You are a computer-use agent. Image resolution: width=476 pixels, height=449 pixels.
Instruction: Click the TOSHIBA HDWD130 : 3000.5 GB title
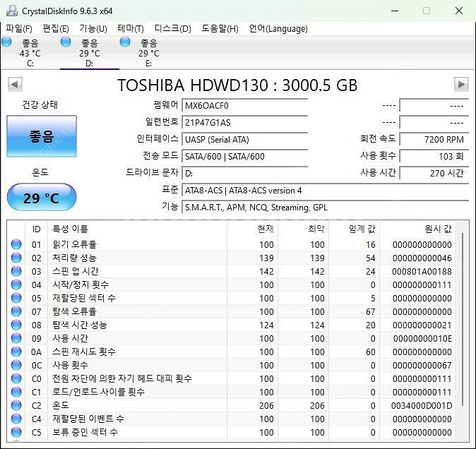coord(237,85)
